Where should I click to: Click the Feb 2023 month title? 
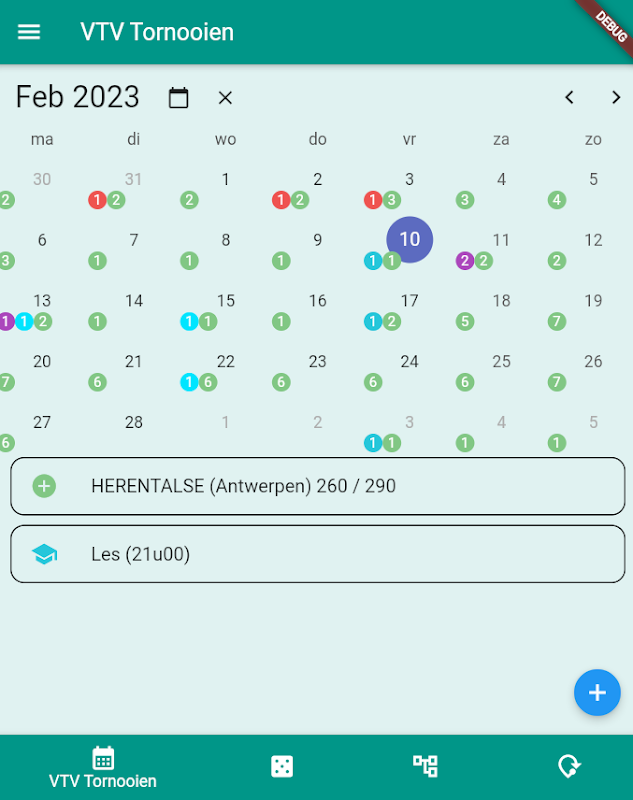pyautogui.click(x=78, y=97)
